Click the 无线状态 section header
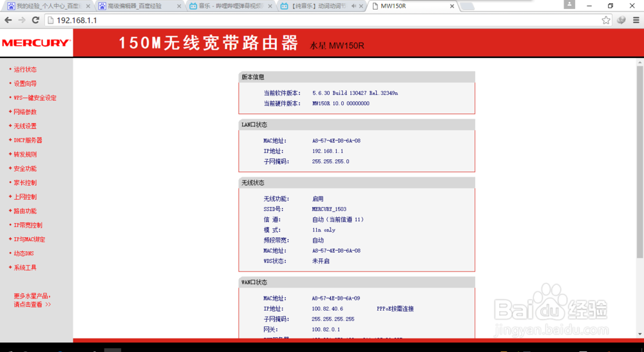 [x=357, y=182]
